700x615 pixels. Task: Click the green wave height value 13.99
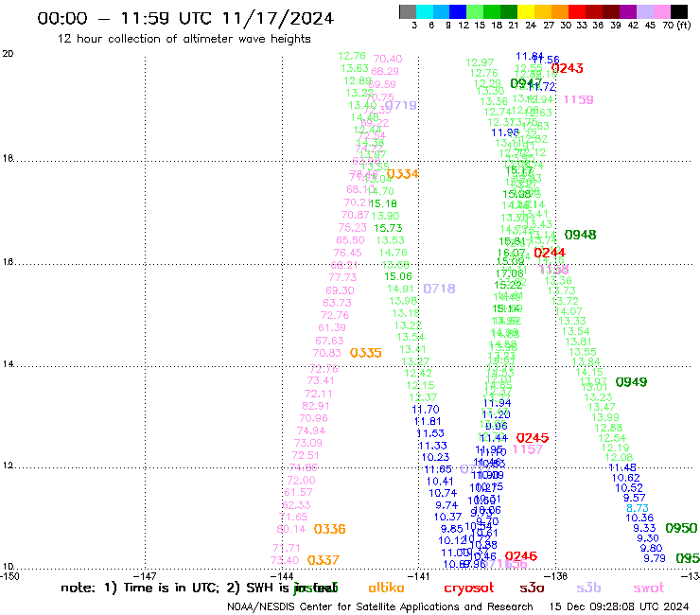tap(605, 417)
